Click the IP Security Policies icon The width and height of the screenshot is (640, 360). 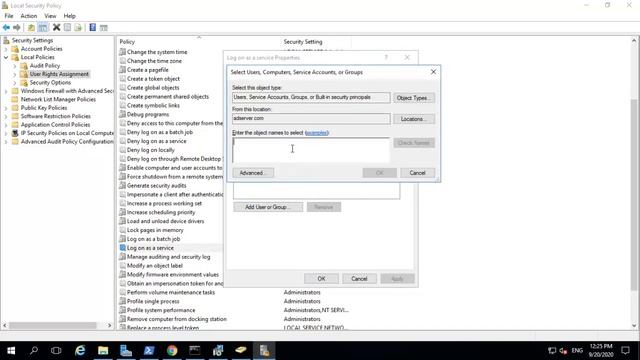tap(15, 133)
